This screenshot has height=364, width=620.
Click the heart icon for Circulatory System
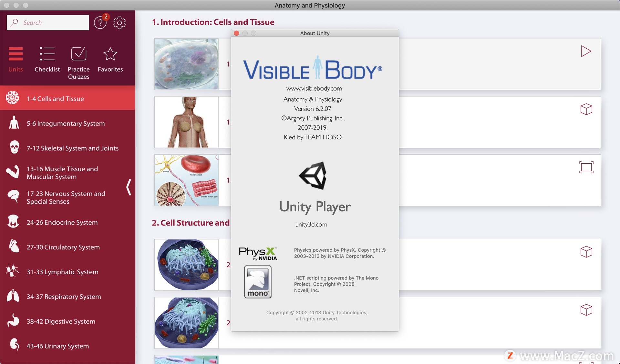(x=14, y=246)
